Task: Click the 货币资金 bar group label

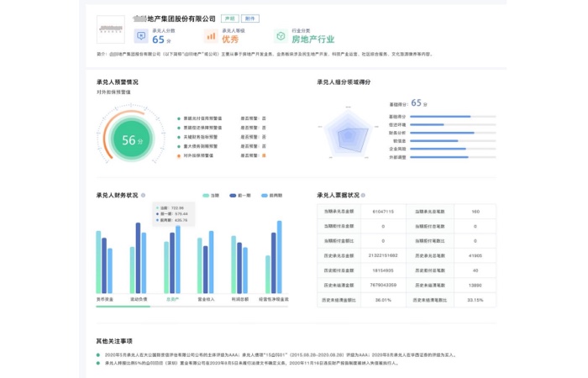Action: tap(105, 299)
